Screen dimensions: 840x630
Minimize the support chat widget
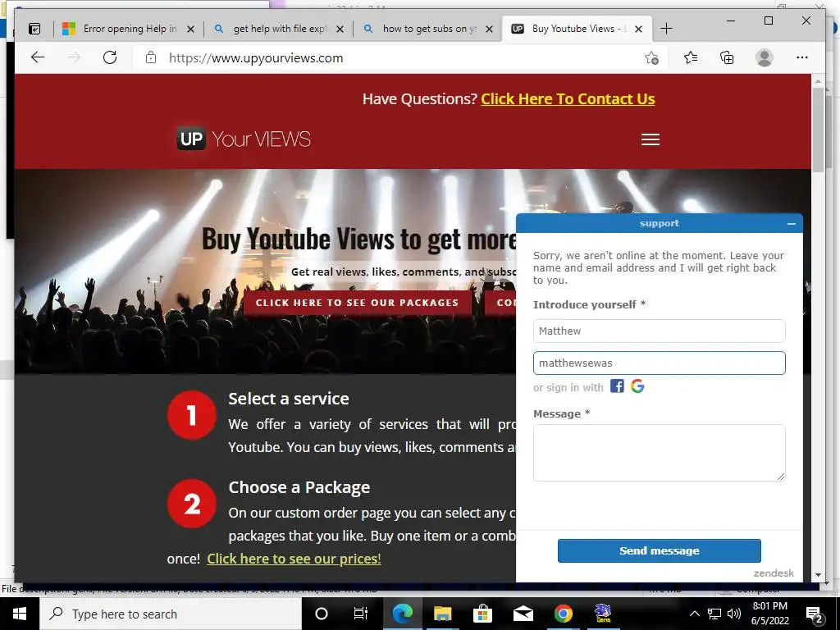(x=792, y=223)
